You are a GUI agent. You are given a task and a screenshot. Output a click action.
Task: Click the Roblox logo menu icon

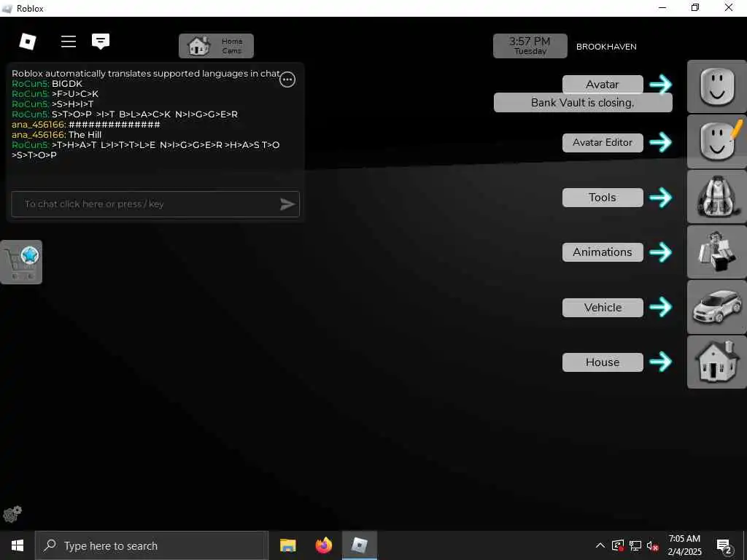click(28, 42)
